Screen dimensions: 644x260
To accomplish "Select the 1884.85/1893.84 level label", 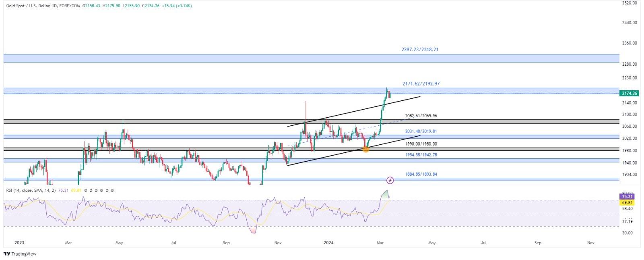I will [421, 174].
